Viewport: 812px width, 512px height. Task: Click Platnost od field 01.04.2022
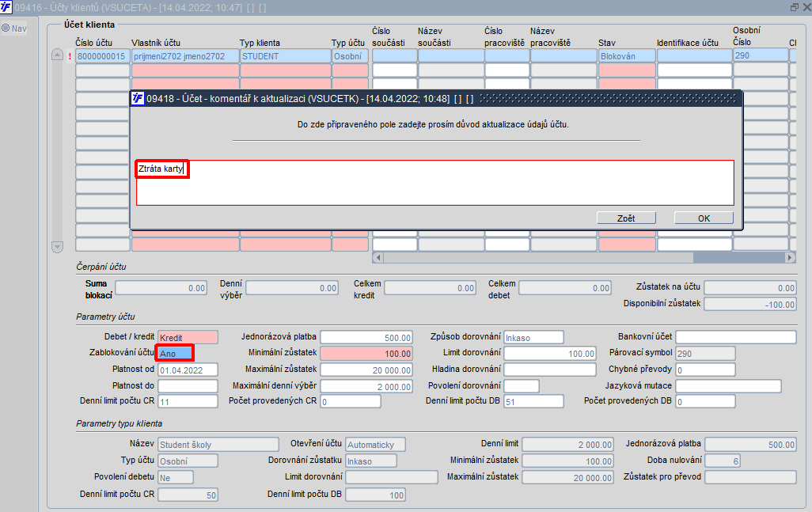coord(188,370)
